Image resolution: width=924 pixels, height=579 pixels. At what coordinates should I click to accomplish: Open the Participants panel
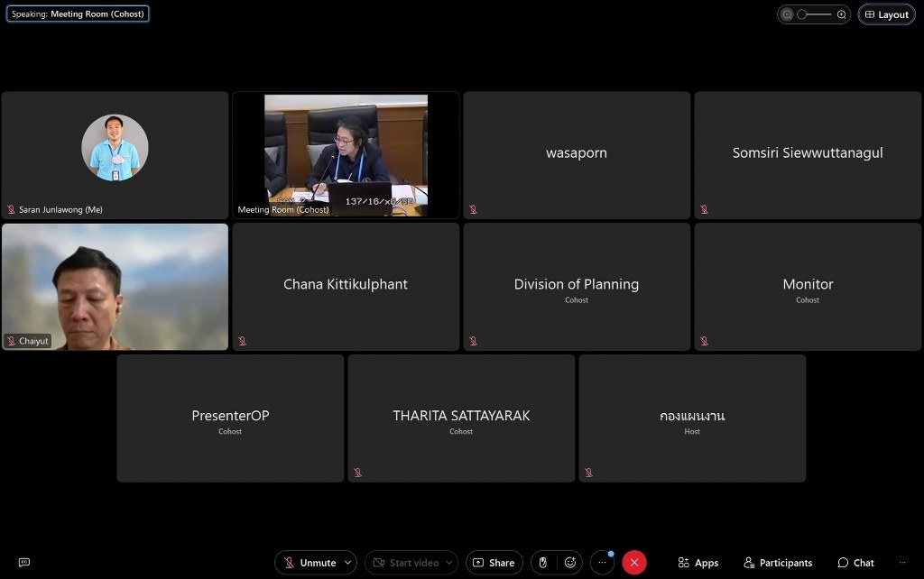(x=778, y=563)
